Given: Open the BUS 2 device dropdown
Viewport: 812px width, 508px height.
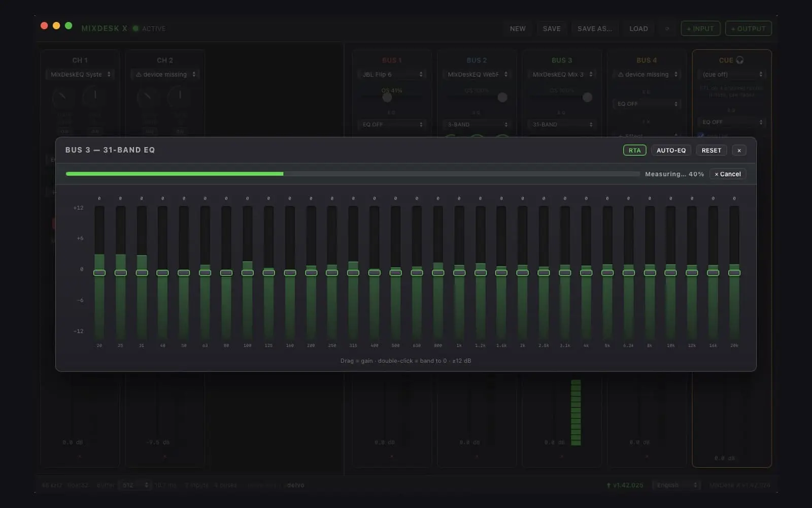Looking at the screenshot, I should click(477, 74).
